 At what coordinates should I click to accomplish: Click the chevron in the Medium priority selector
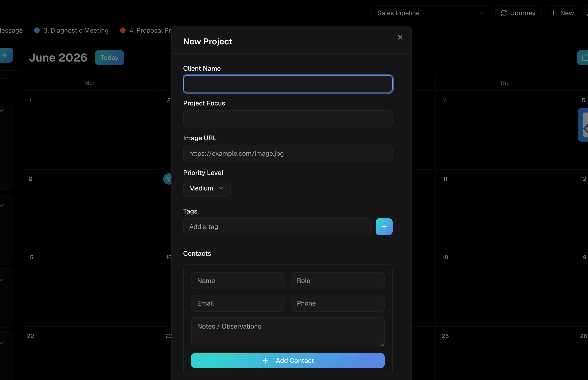tap(221, 188)
